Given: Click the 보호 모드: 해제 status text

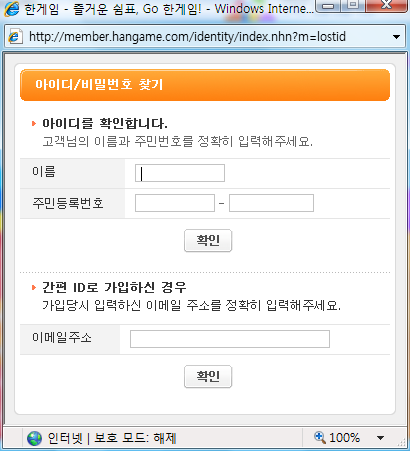Looking at the screenshot, I should coord(135,438).
